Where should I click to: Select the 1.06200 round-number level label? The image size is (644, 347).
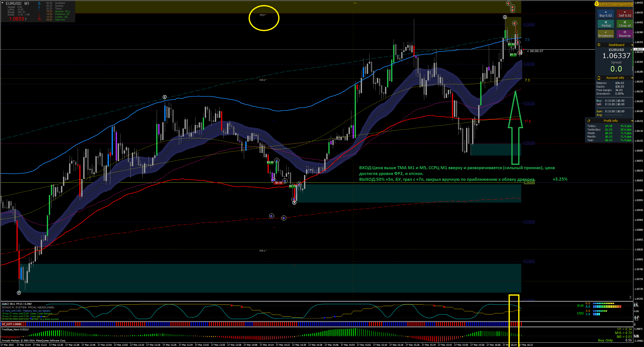tap(529, 104)
